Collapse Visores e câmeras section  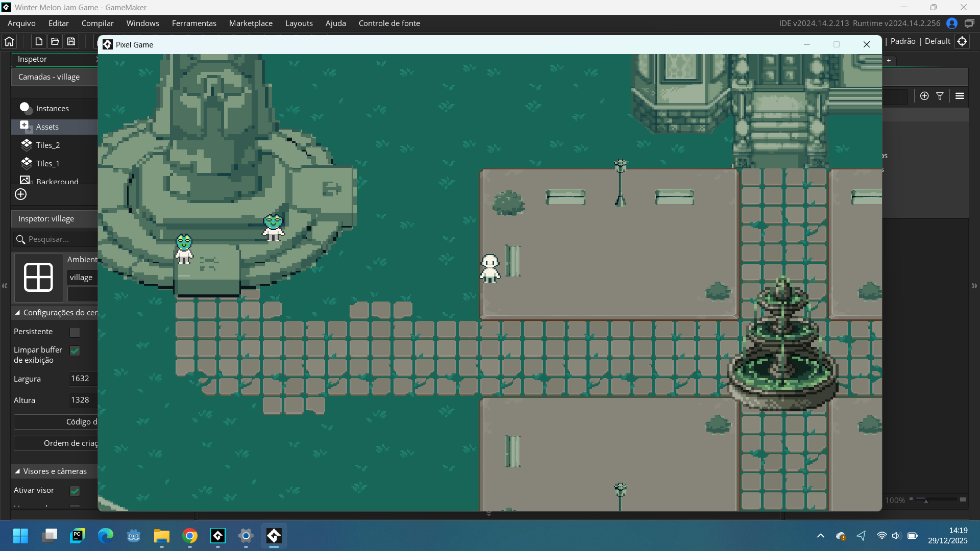(x=17, y=471)
